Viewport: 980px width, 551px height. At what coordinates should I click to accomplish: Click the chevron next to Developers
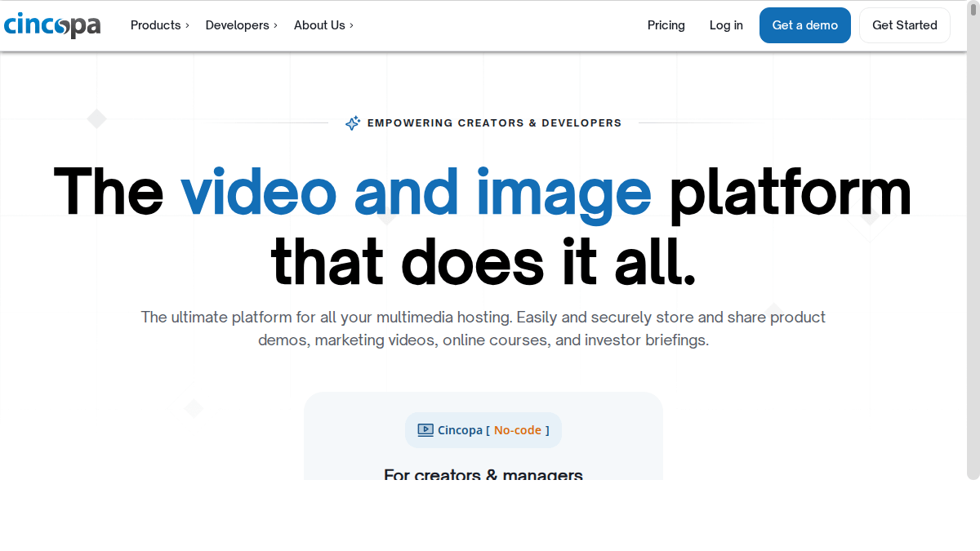275,26
